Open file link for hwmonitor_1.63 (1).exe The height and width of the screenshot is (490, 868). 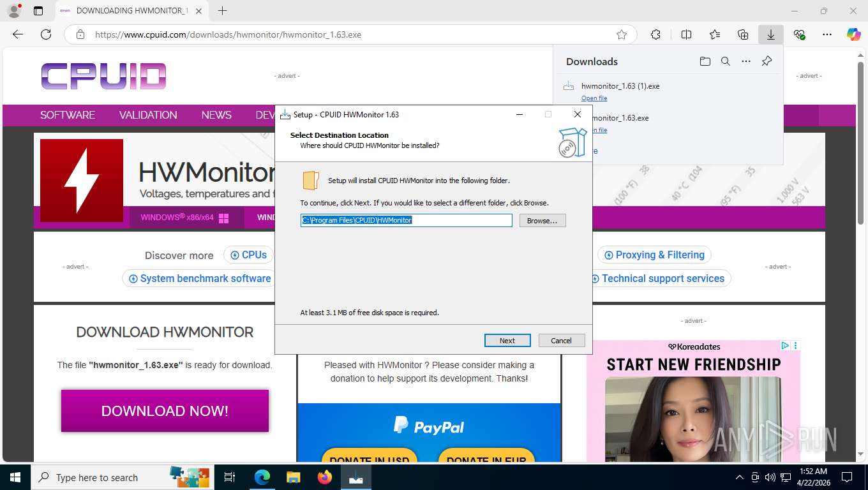(x=594, y=98)
